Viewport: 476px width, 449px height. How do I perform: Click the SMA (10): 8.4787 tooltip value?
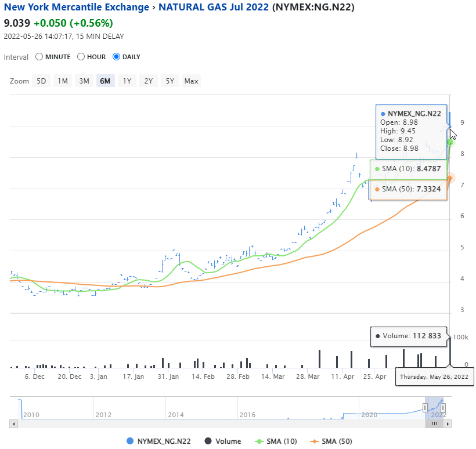click(428, 169)
